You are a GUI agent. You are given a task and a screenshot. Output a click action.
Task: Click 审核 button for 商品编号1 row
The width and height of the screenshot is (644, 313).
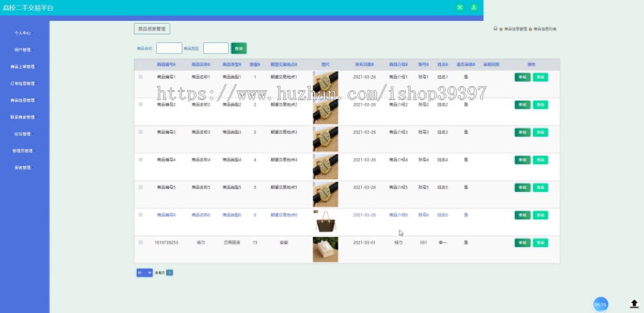click(522, 77)
